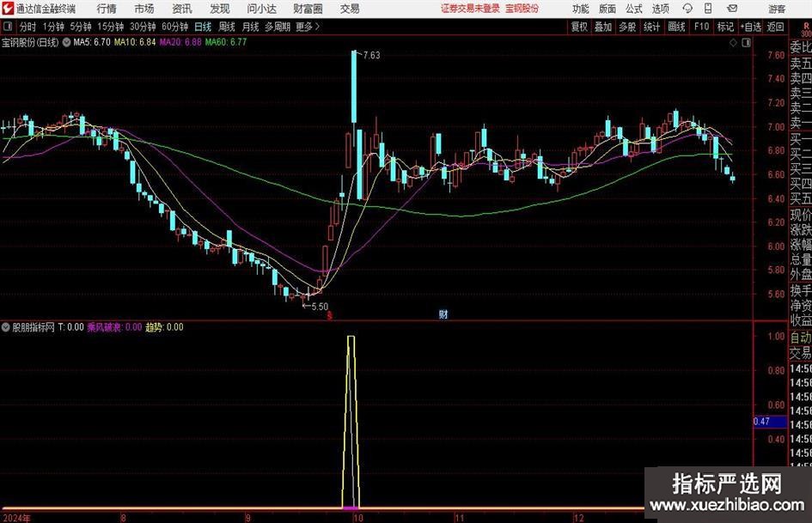The image size is (812, 523).
Task: Open the 交易 menu
Action: point(350,9)
